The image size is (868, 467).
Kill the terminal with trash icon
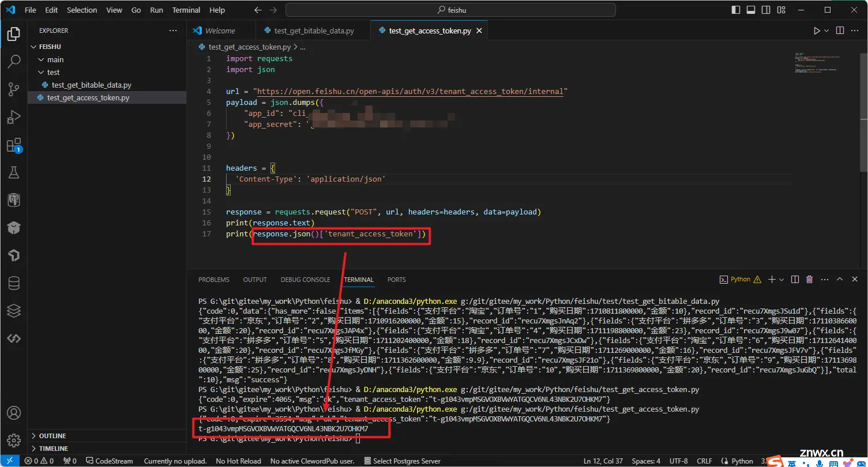click(809, 280)
